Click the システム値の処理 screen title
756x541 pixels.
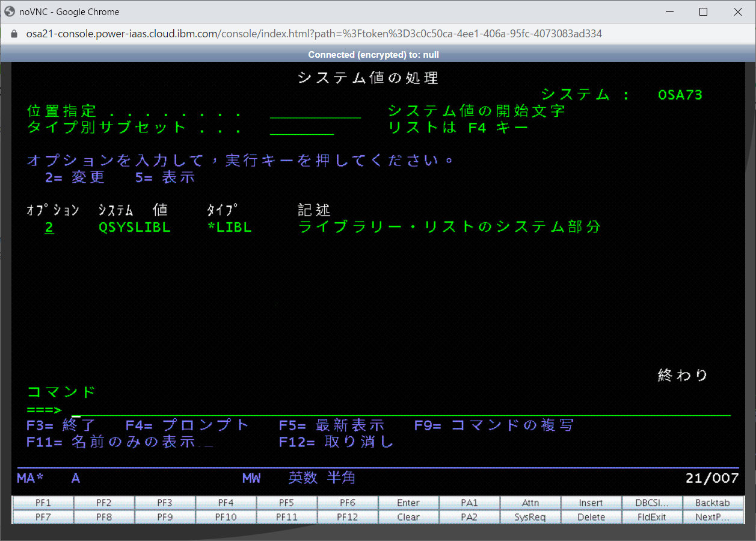(368, 78)
